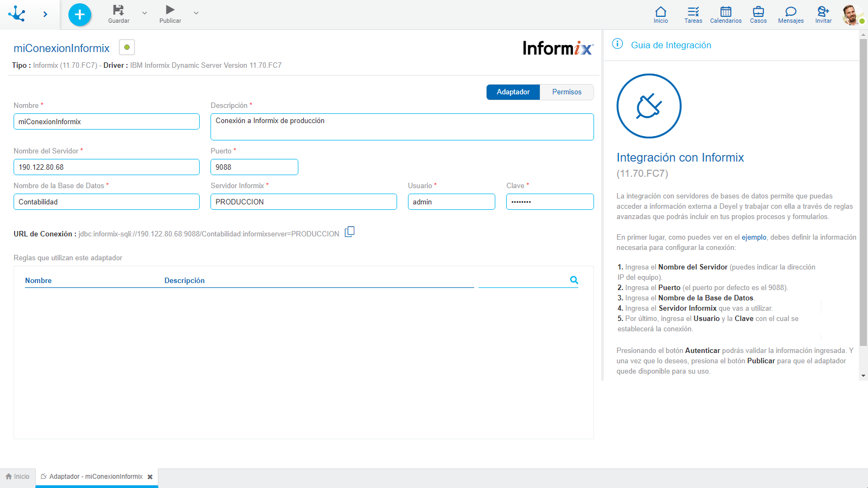Image resolution: width=868 pixels, height=488 pixels.
Task: Copy the connection URL to clipboard
Action: [x=350, y=232]
